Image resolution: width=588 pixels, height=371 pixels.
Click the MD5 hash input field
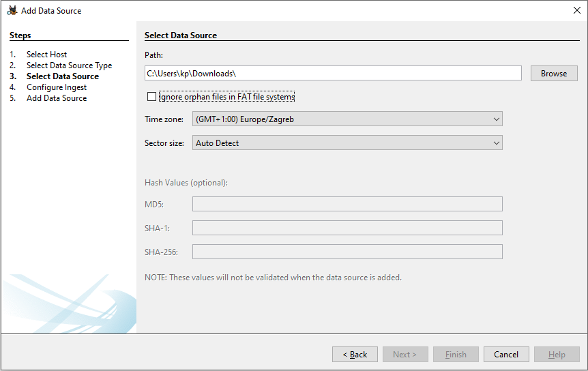pyautogui.click(x=347, y=204)
